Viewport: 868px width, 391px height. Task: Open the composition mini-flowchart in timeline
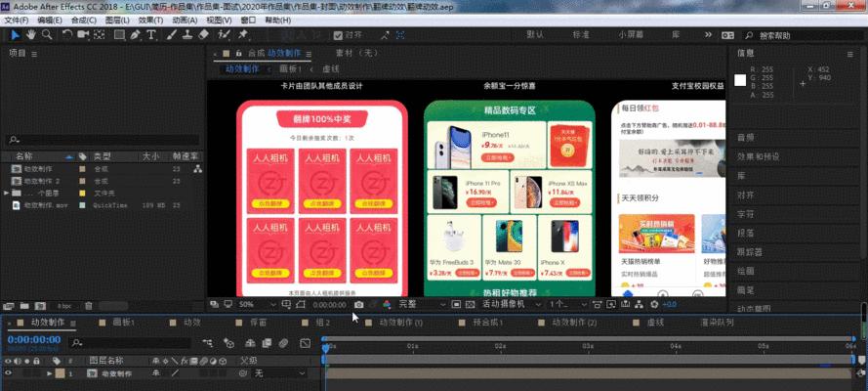(x=208, y=343)
